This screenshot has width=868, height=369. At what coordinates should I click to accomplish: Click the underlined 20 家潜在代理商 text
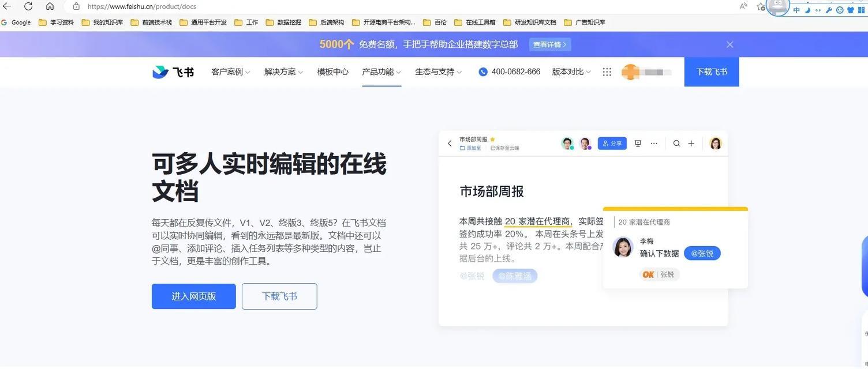tap(537, 221)
